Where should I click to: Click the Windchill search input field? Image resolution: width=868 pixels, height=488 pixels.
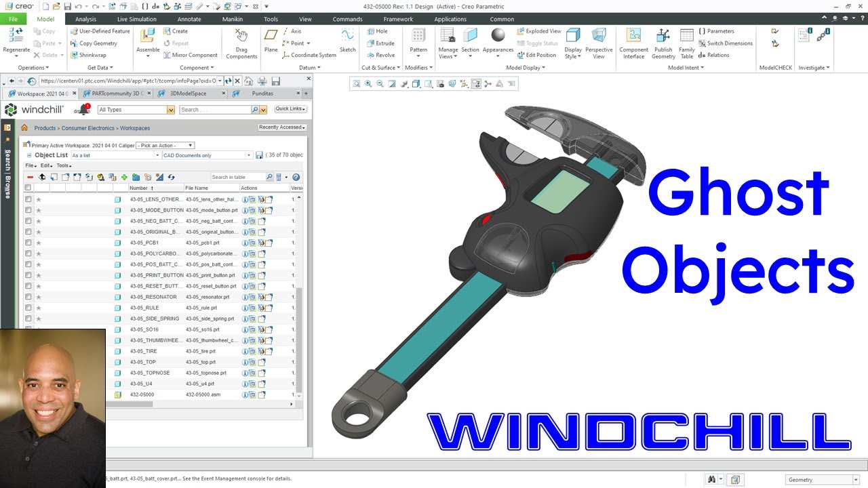[x=215, y=110]
